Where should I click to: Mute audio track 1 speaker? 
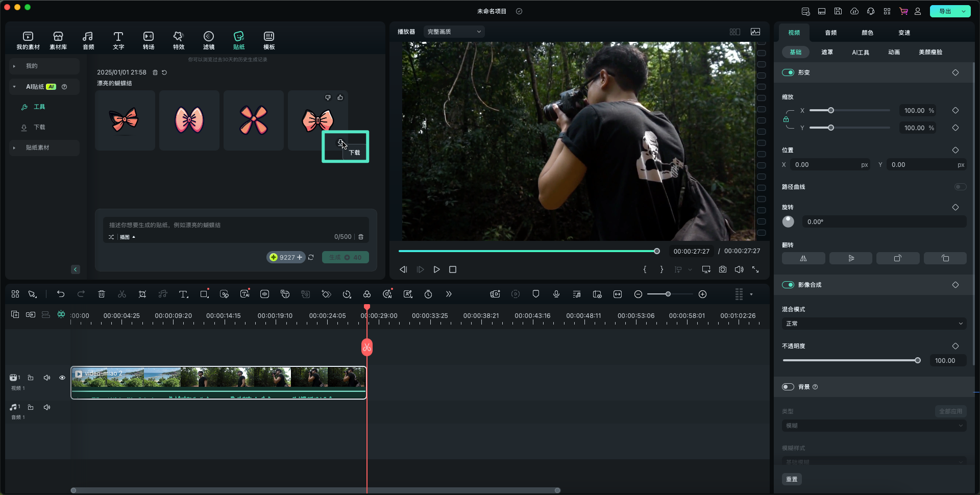(47, 407)
